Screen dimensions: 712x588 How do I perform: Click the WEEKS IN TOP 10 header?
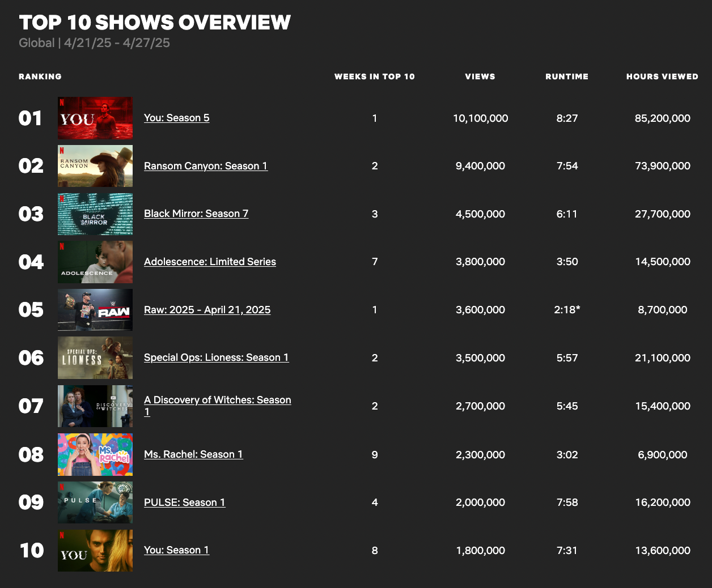(x=375, y=76)
